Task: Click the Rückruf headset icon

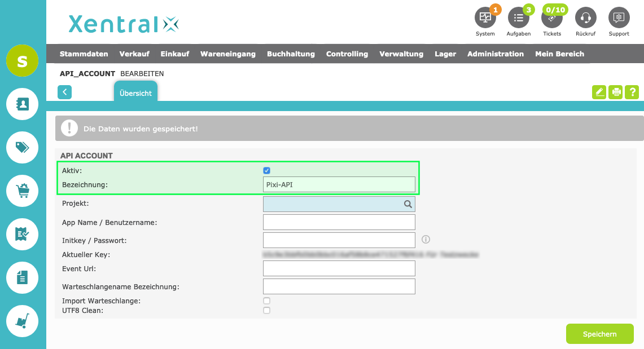Action: [585, 17]
